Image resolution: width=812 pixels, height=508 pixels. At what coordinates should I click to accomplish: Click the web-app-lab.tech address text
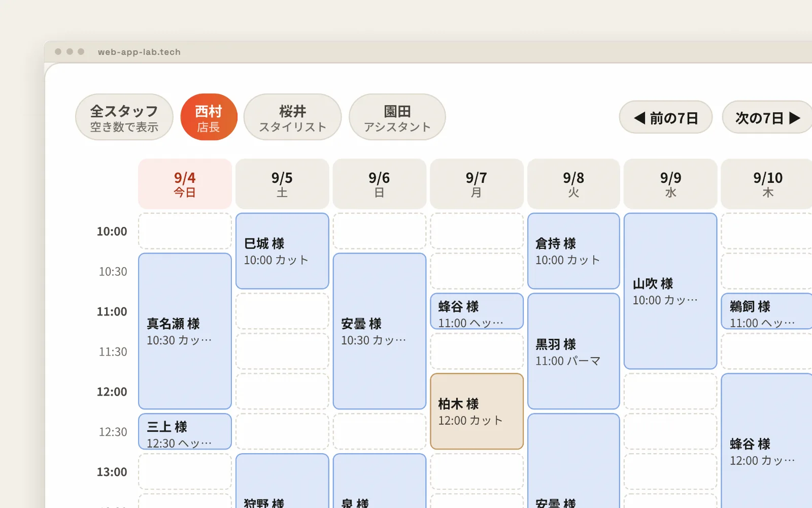[139, 52]
